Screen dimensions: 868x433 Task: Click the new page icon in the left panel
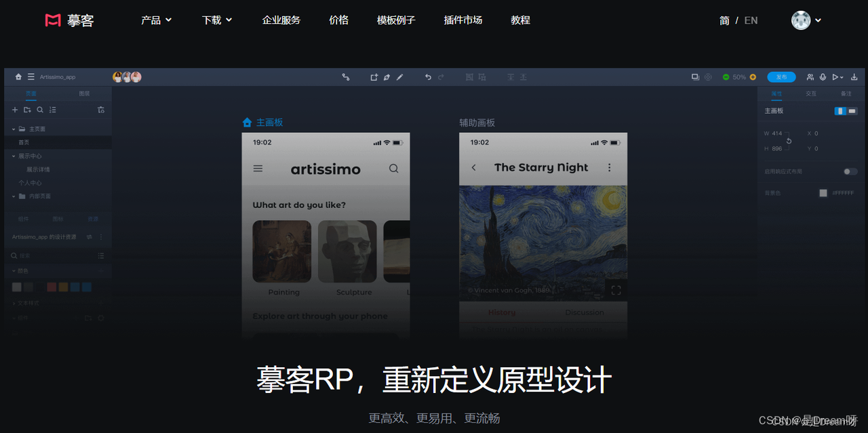click(14, 109)
